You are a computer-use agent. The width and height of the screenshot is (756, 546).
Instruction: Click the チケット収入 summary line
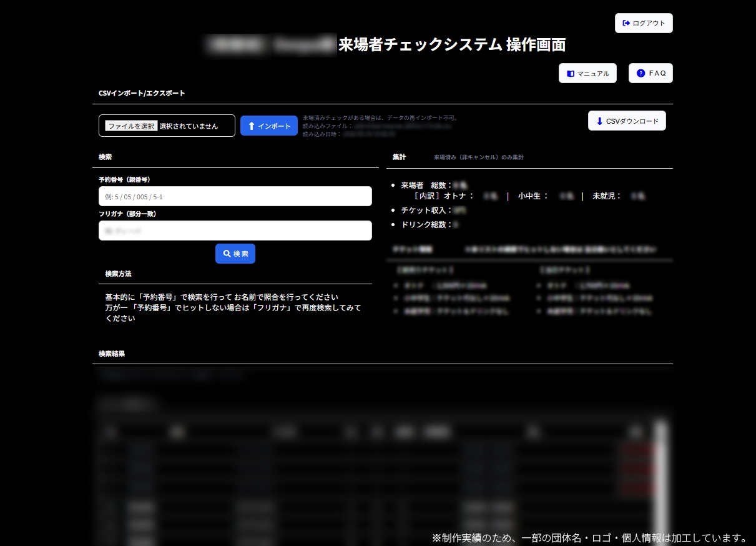434,210
